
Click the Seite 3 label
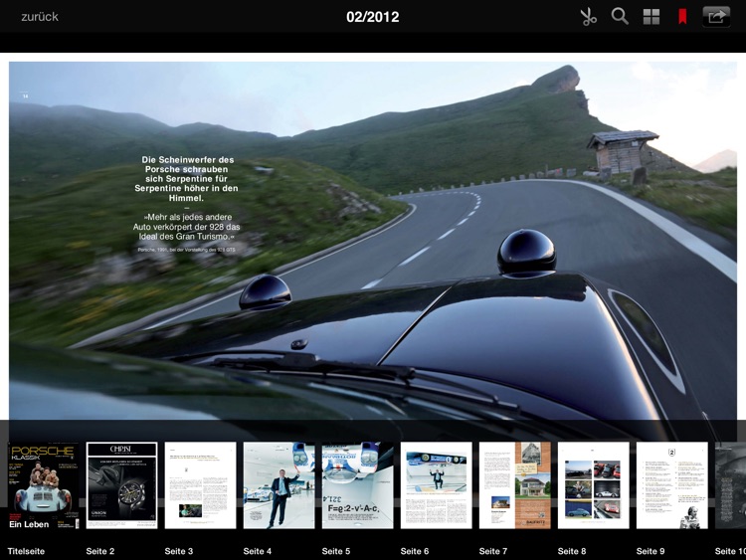point(179,551)
